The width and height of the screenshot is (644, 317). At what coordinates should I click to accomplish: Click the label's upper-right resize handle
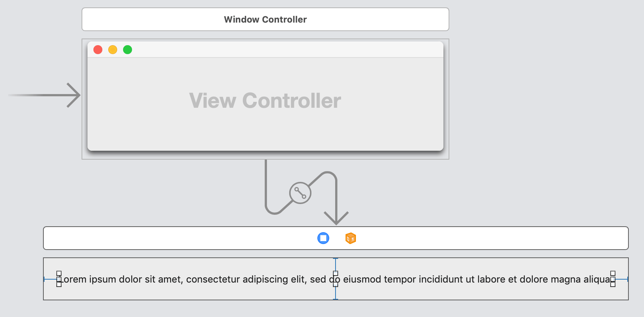(x=613, y=273)
